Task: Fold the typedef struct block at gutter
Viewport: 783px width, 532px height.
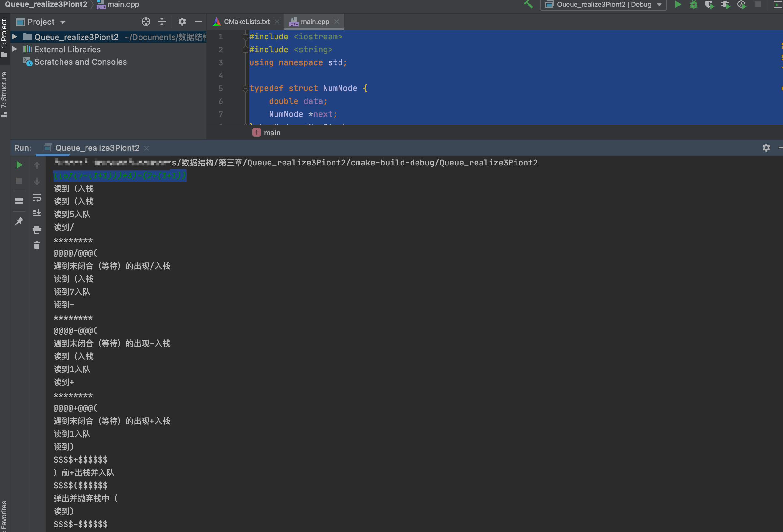Action: tap(245, 89)
